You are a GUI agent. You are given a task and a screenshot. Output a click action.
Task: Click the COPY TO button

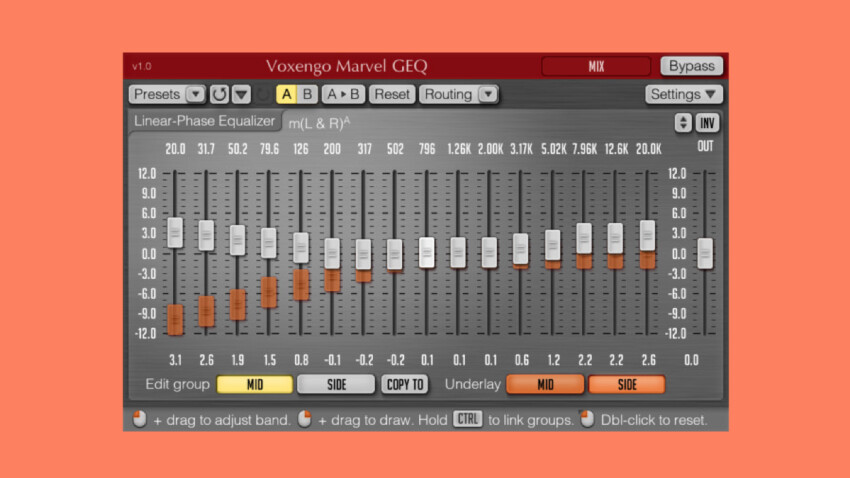[404, 384]
